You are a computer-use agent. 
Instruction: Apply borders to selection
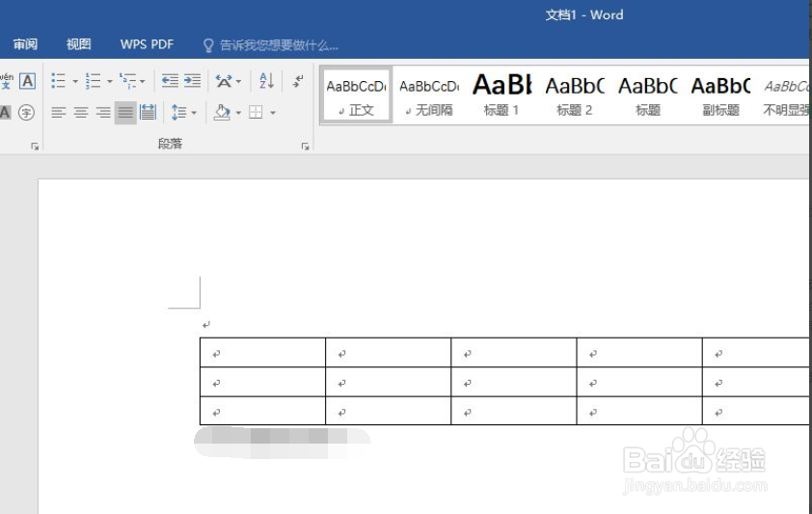click(256, 112)
